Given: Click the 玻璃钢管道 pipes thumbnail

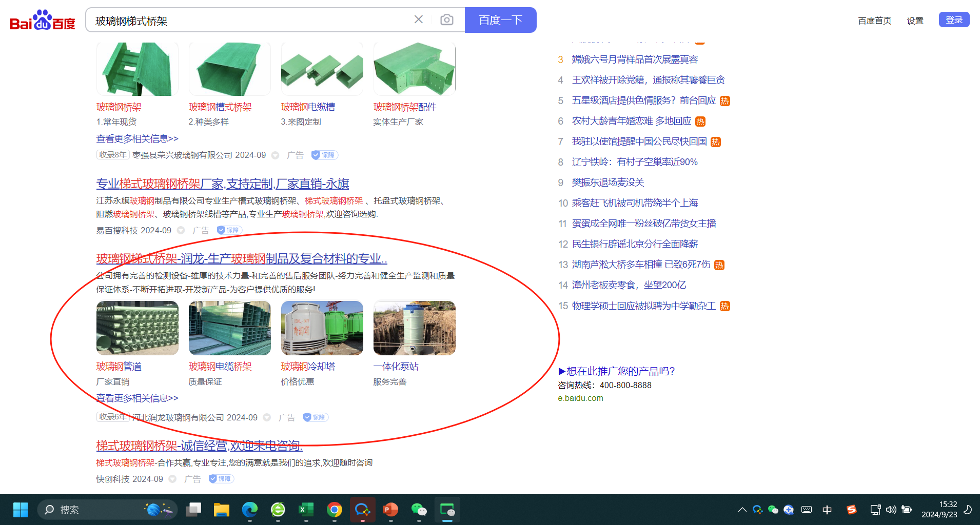Looking at the screenshot, I should pos(138,328).
